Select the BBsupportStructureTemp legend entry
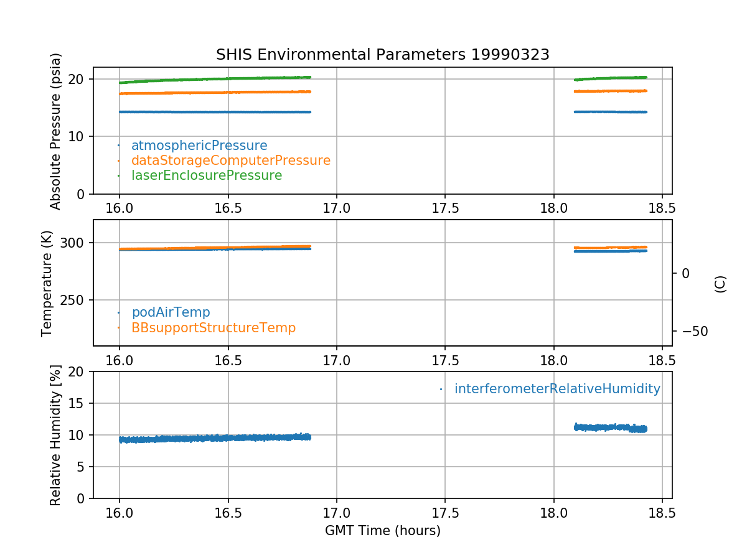The image size is (747, 560). coord(213,327)
